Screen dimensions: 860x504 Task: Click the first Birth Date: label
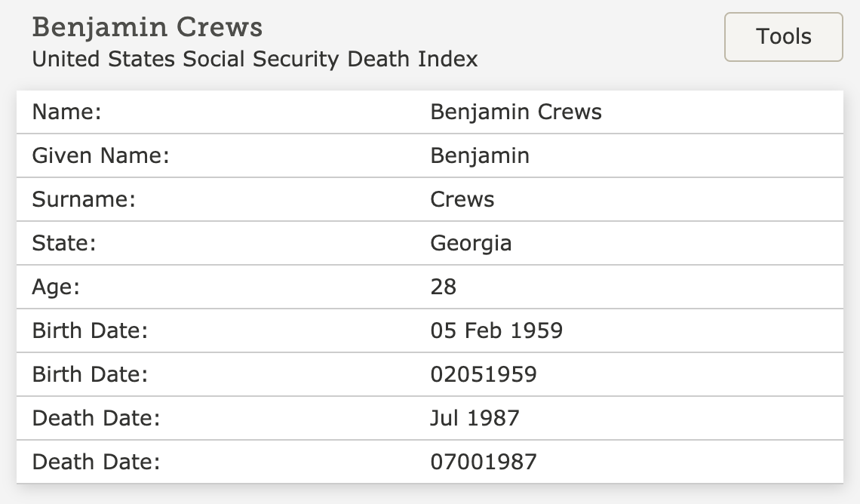click(x=90, y=330)
